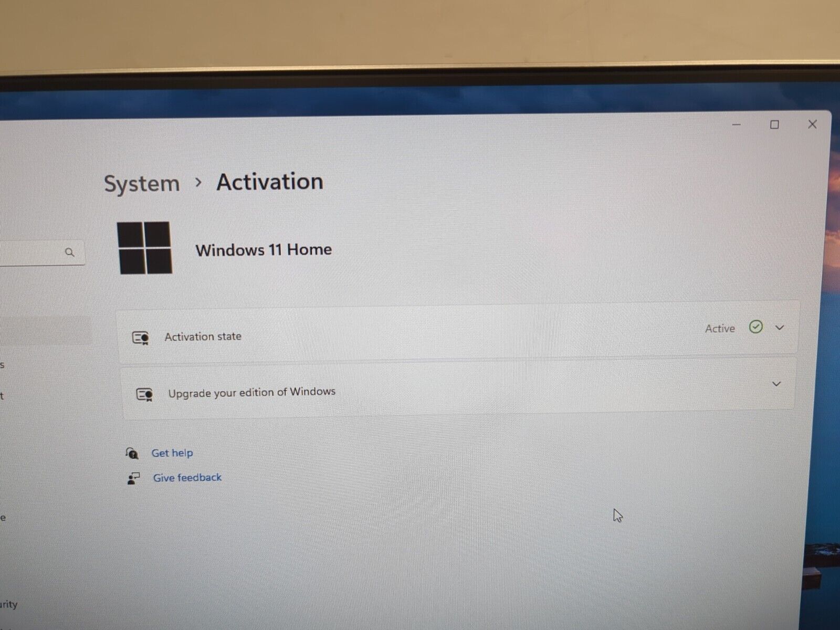Click Upgrade your edition of Windows label

point(252,392)
